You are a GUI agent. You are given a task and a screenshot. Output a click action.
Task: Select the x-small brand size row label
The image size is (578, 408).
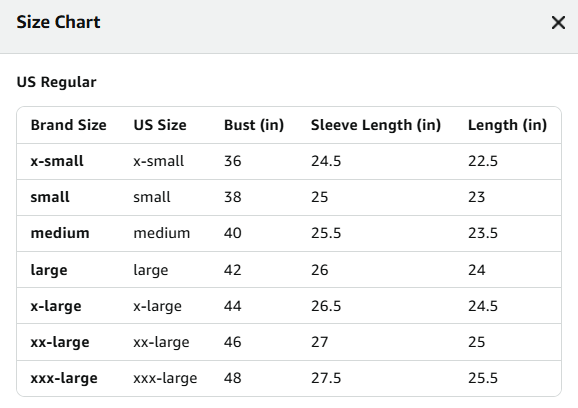(57, 161)
